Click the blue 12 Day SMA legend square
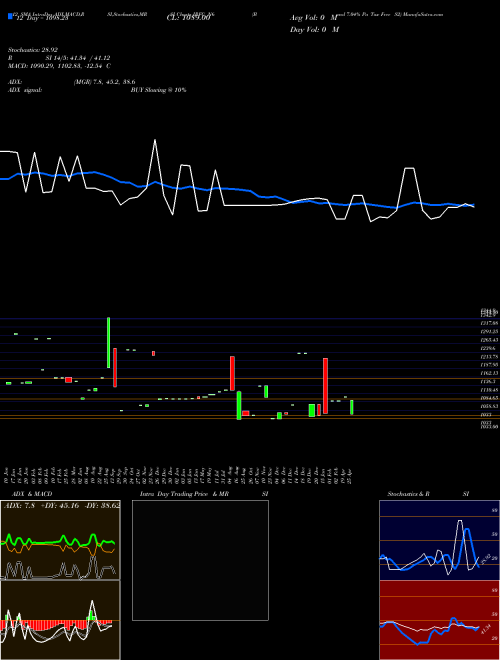This screenshot has width=500, height=660. pyautogui.click(x=10, y=17)
